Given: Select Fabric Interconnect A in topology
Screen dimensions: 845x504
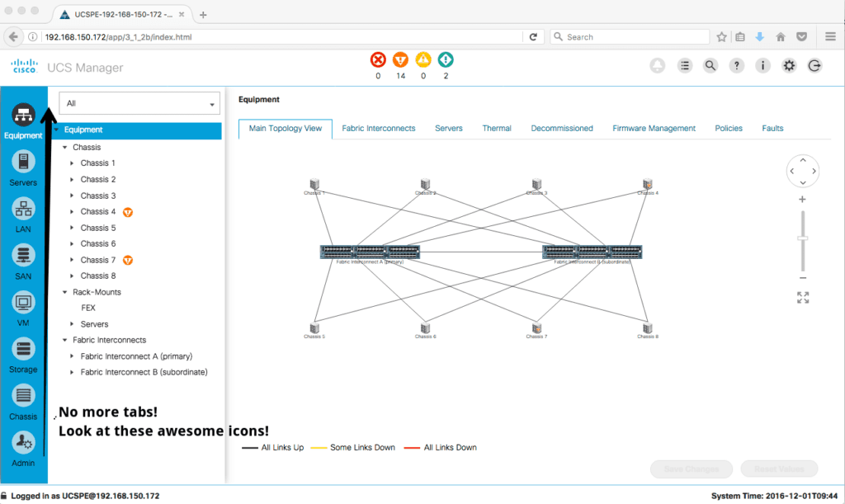Looking at the screenshot, I should coord(370,252).
